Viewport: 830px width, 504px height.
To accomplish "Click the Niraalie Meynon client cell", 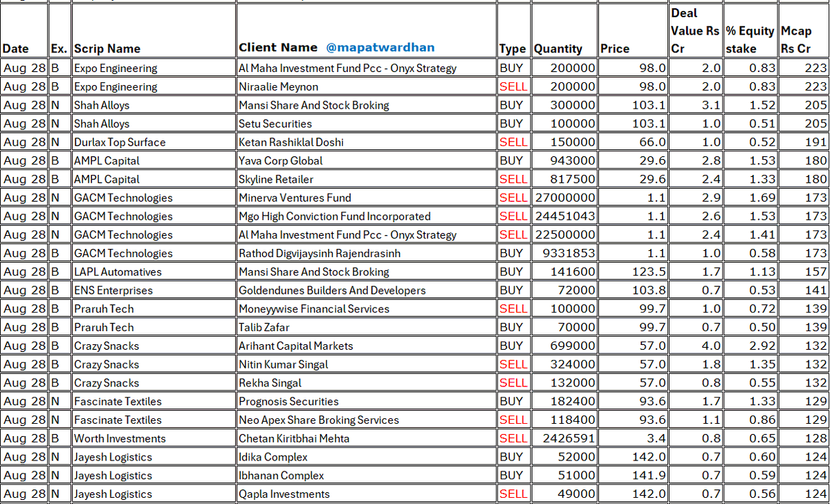I will [x=366, y=86].
